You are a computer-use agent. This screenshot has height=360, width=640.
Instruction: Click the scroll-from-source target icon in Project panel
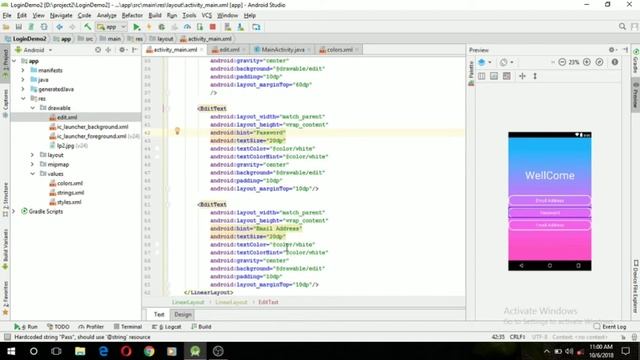98,50
